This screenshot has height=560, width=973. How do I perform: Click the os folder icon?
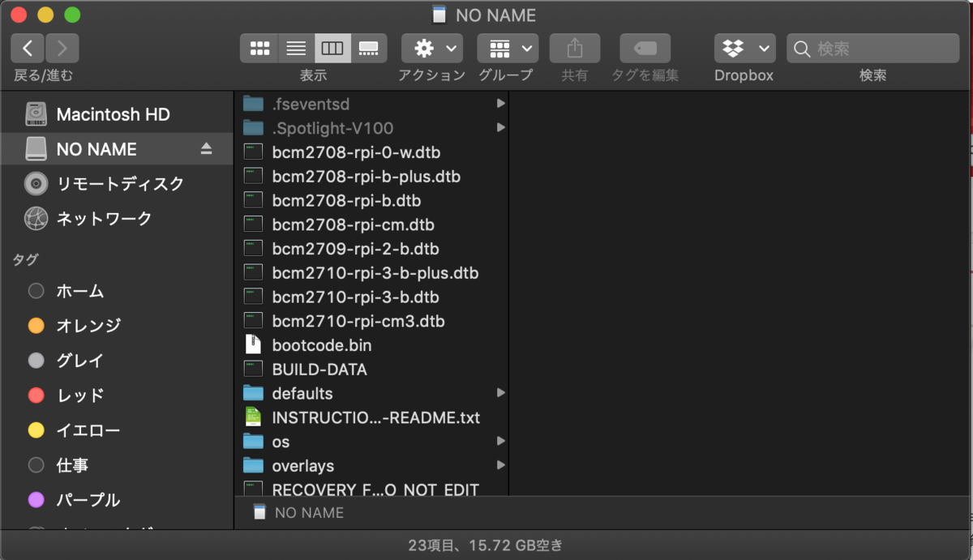(254, 442)
